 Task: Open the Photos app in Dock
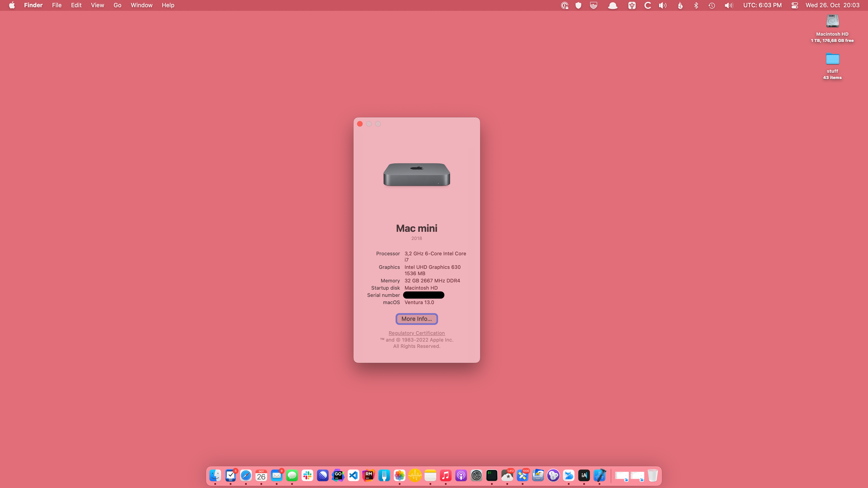coord(400,475)
